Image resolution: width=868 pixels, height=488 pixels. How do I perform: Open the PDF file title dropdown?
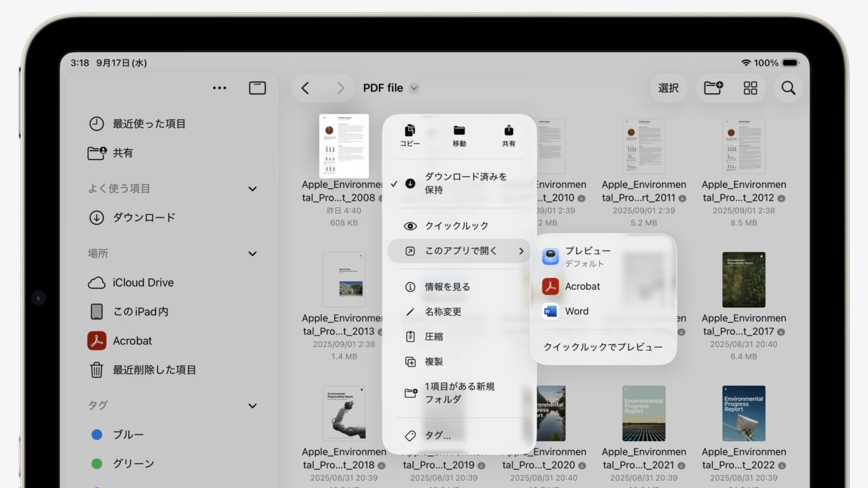pyautogui.click(x=414, y=88)
